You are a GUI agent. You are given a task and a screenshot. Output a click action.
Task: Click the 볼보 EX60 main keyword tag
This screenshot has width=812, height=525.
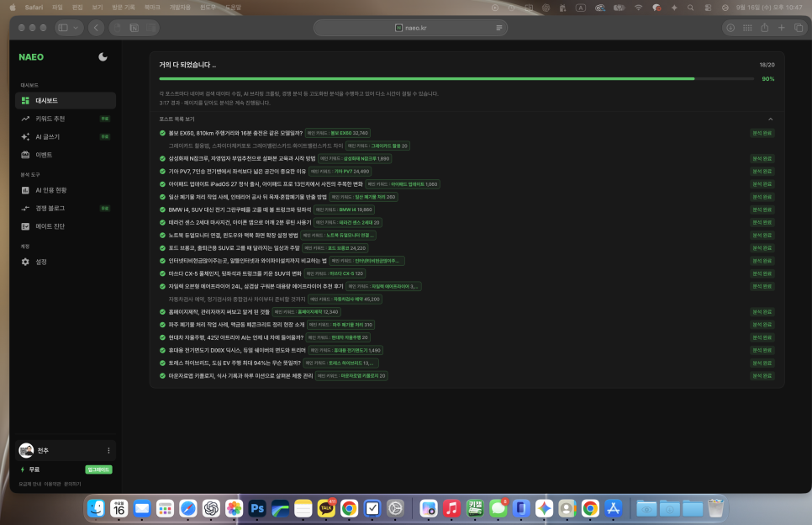pos(338,133)
